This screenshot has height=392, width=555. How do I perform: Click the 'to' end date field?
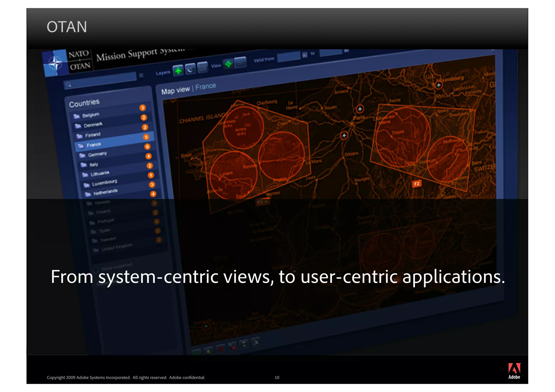pos(331,53)
